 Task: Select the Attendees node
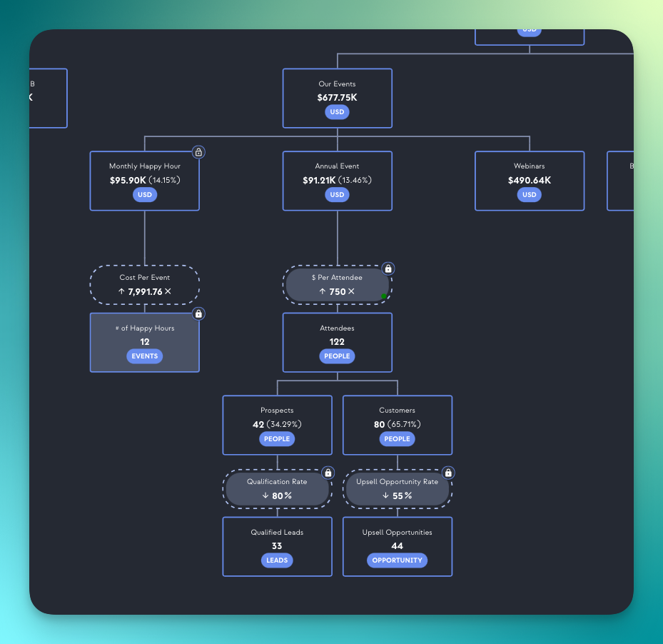pyautogui.click(x=337, y=342)
